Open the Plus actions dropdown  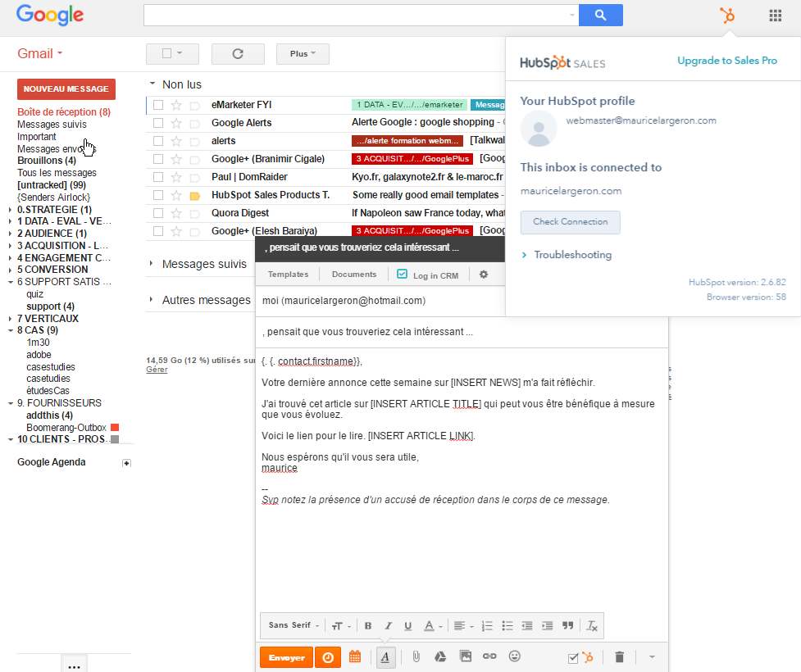303,53
